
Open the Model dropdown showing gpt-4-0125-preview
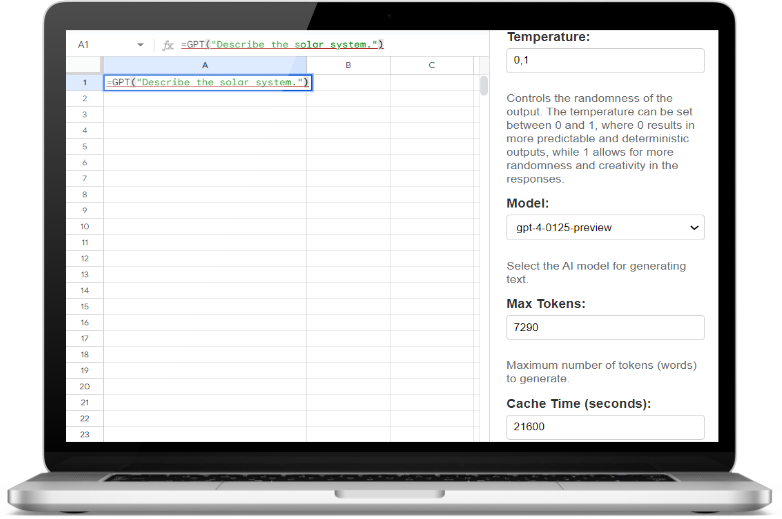[x=605, y=228]
